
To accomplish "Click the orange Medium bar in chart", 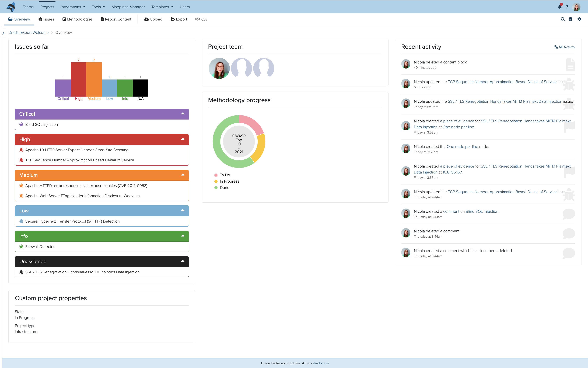I will click(94, 79).
